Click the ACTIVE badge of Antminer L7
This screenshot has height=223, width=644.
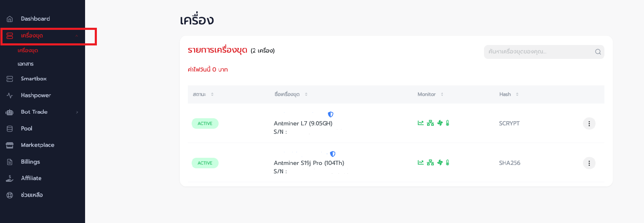point(205,124)
